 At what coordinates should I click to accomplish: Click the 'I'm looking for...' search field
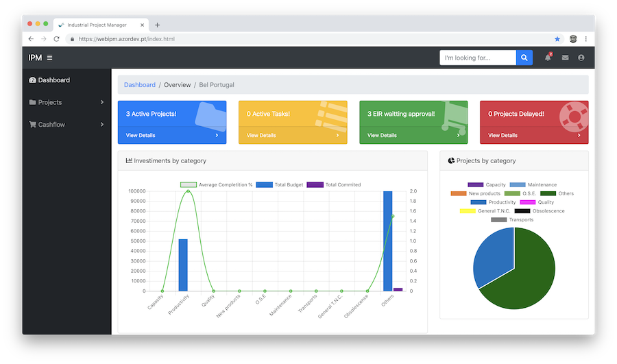[477, 58]
